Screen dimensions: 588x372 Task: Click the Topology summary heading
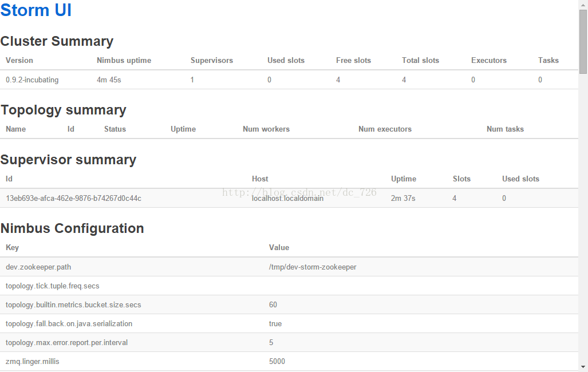pos(64,110)
